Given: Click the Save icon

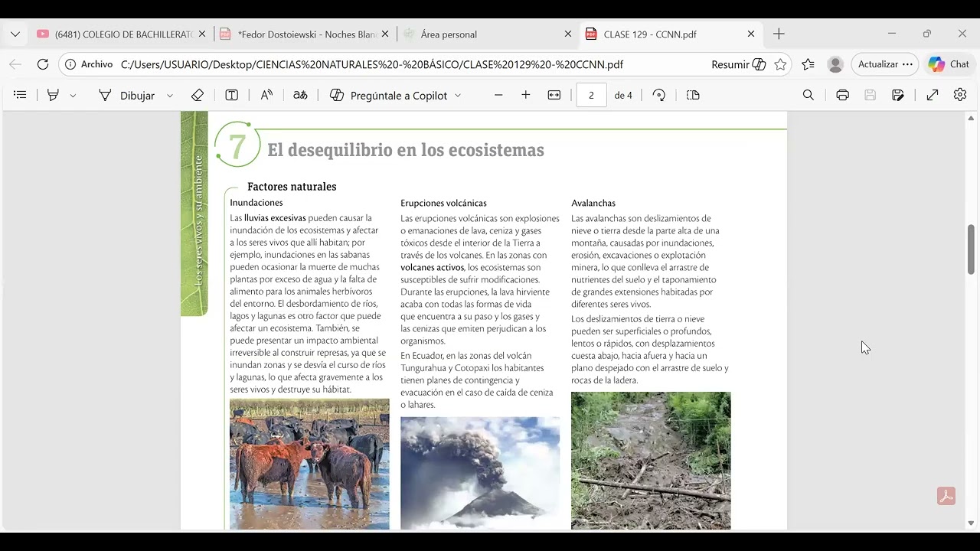Looking at the screenshot, I should pos(871,95).
